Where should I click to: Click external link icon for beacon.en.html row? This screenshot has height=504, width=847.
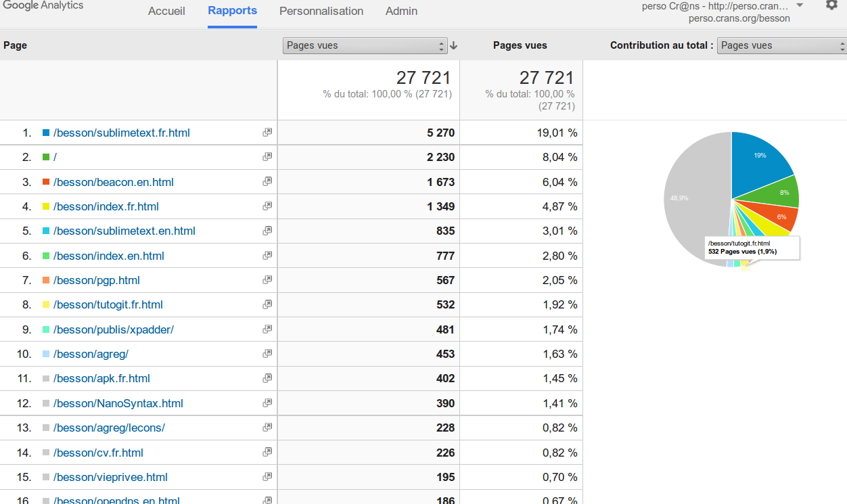tap(267, 181)
